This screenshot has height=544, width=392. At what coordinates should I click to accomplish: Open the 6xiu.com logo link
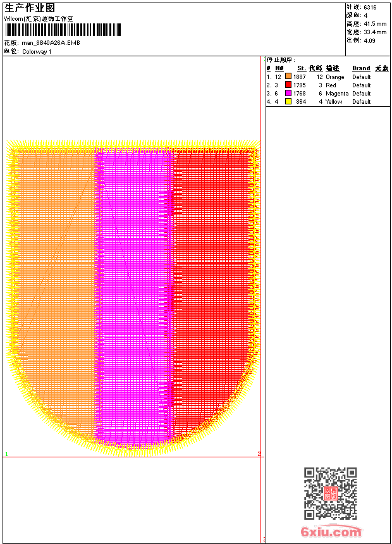pyautogui.click(x=331, y=532)
